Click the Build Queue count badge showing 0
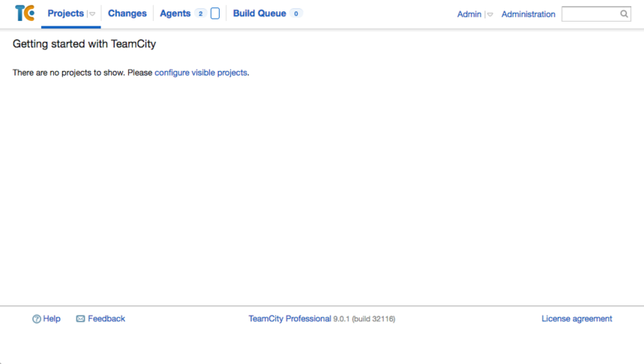The width and height of the screenshot is (644, 364). (x=295, y=14)
